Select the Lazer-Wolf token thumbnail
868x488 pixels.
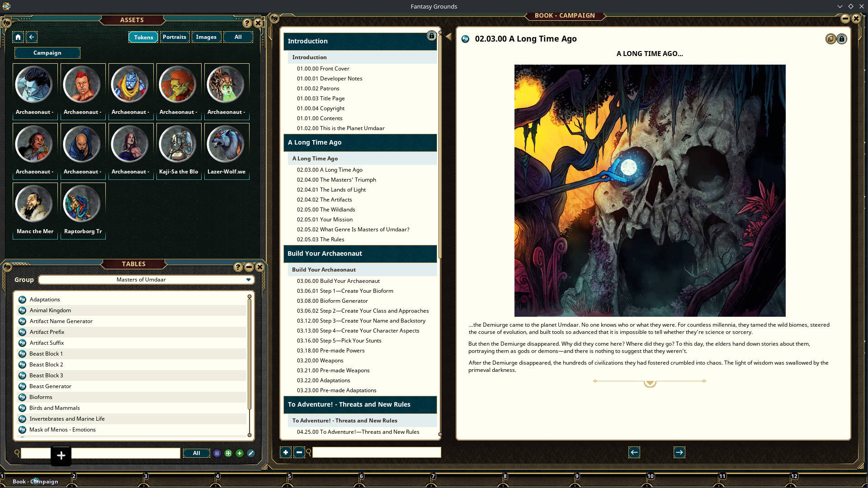(226, 145)
